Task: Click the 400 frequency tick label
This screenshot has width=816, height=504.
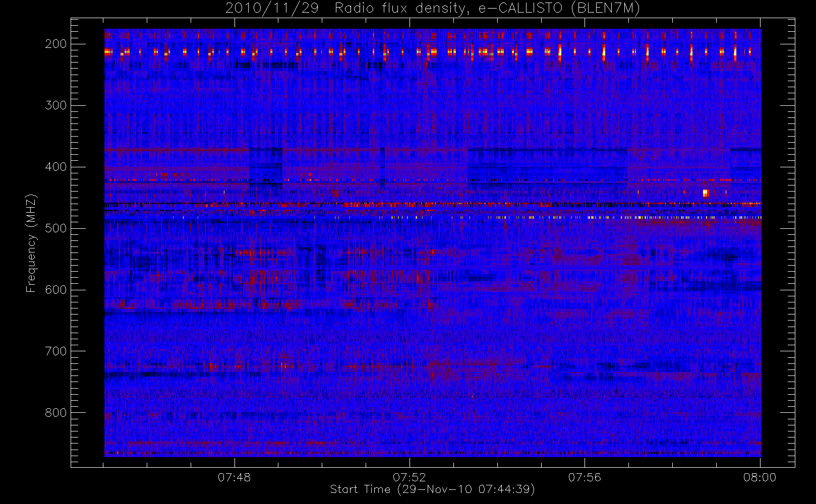Action: (55, 167)
